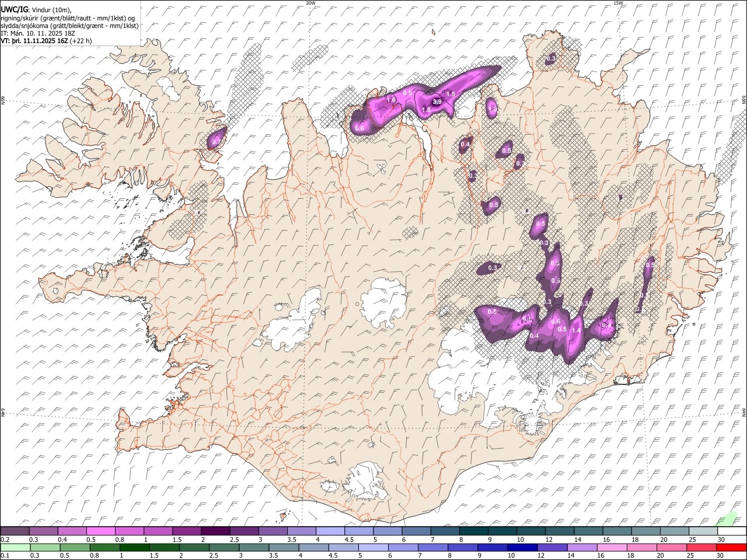Click the "3.9" precipitation value
This screenshot has width=747, height=560.
[437, 101]
